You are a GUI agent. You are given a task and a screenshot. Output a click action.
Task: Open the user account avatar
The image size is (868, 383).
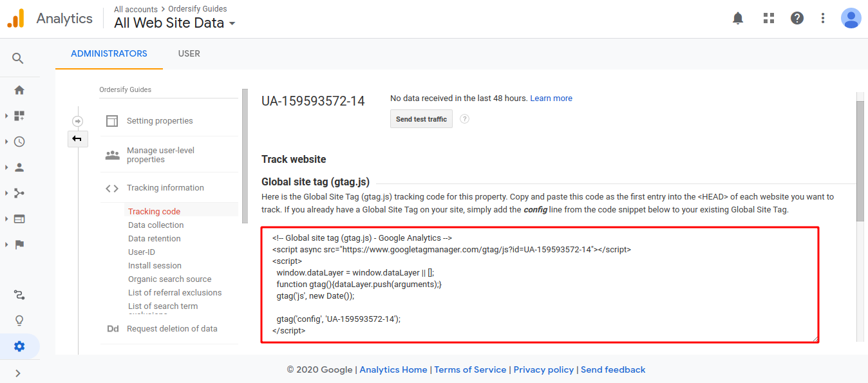coord(851,18)
